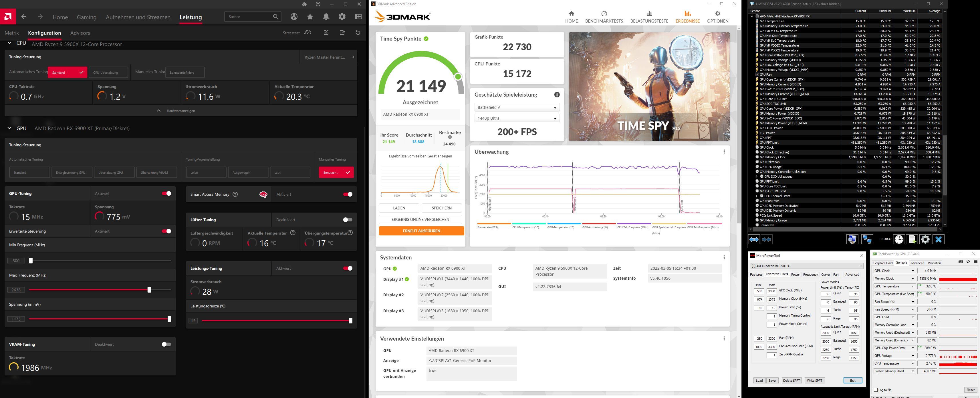Click GPU-Z refresh icon
The width and height of the screenshot is (980, 398).
[x=968, y=261]
